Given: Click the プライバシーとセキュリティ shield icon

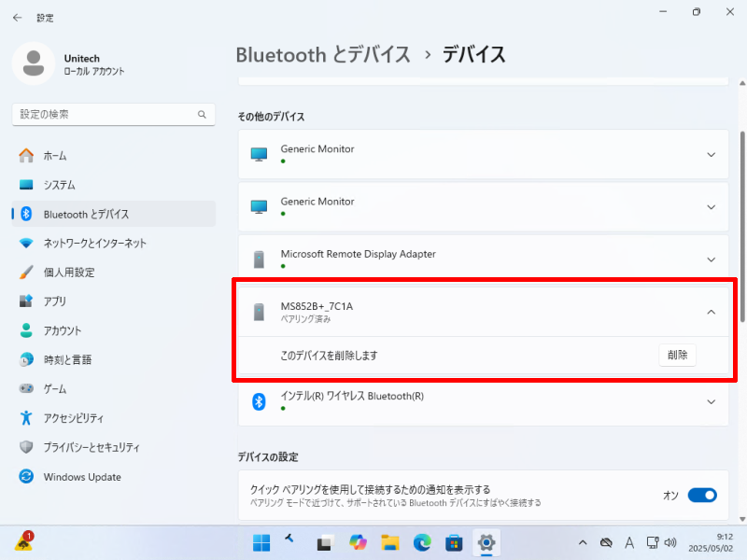Looking at the screenshot, I should 26,447.
